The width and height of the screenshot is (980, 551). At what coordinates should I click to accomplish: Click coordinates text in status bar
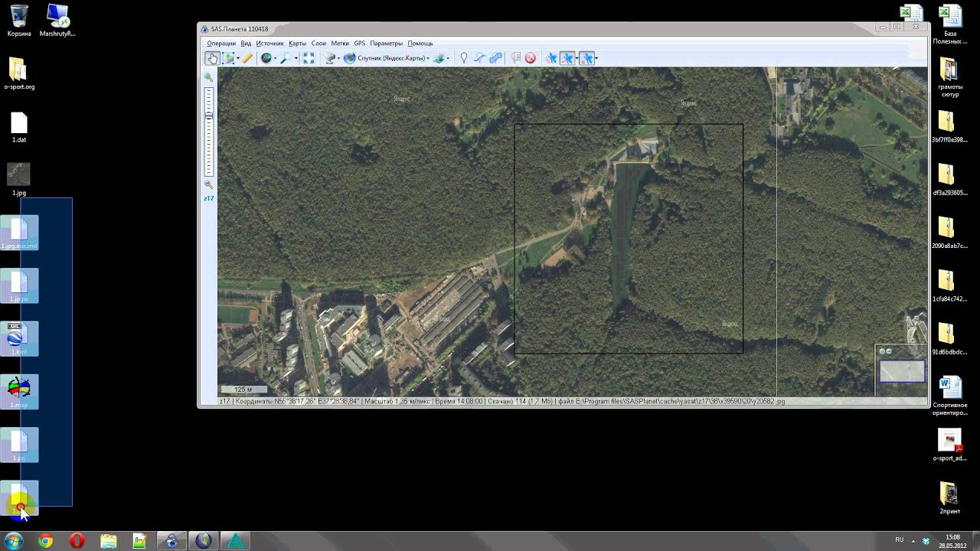297,401
